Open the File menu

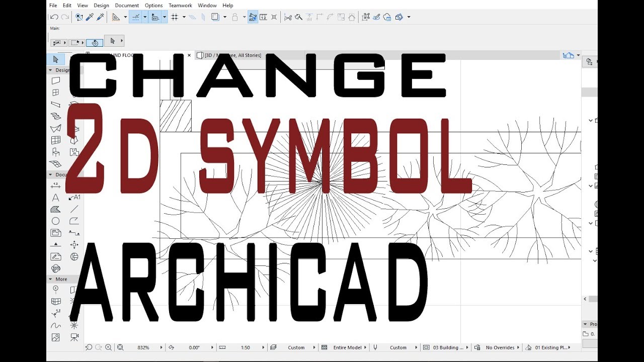click(53, 6)
